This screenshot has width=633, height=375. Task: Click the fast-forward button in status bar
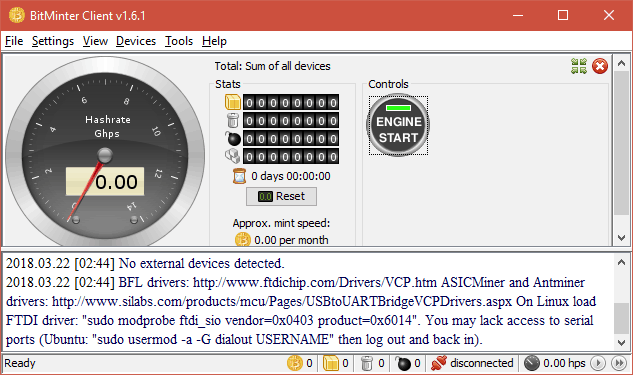point(619,363)
